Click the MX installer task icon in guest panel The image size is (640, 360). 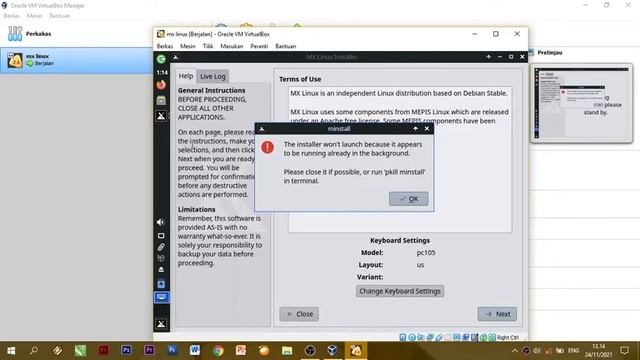pyautogui.click(x=161, y=116)
